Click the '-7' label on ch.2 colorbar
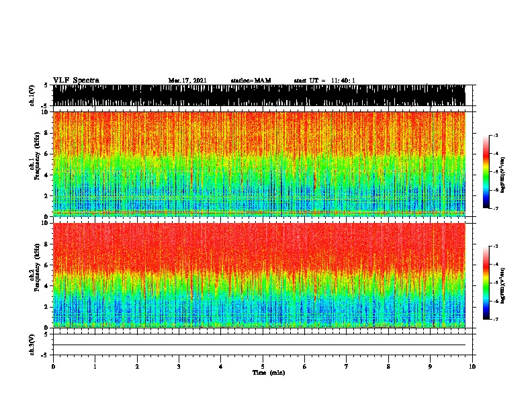 (x=496, y=320)
